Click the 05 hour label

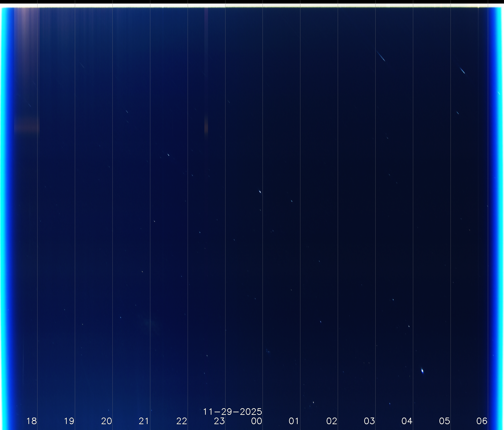(444, 421)
